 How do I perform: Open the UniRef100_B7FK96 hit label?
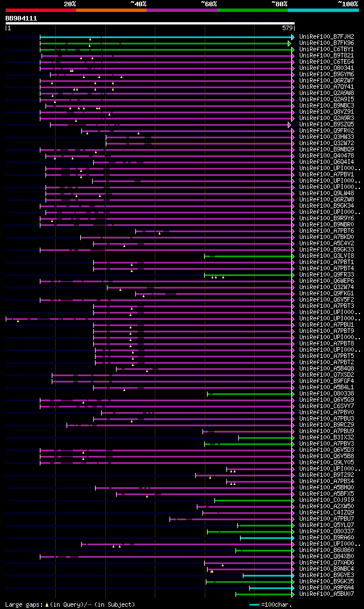point(326,43)
